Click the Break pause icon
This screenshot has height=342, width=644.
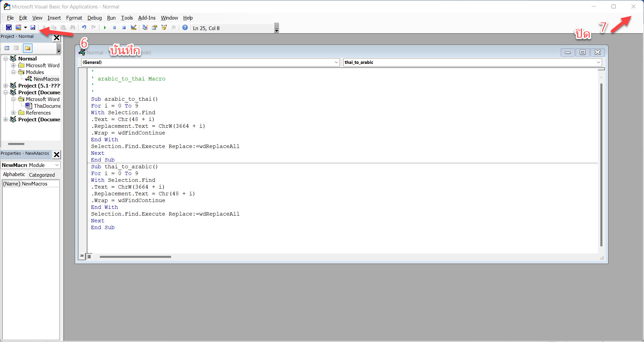[114, 28]
